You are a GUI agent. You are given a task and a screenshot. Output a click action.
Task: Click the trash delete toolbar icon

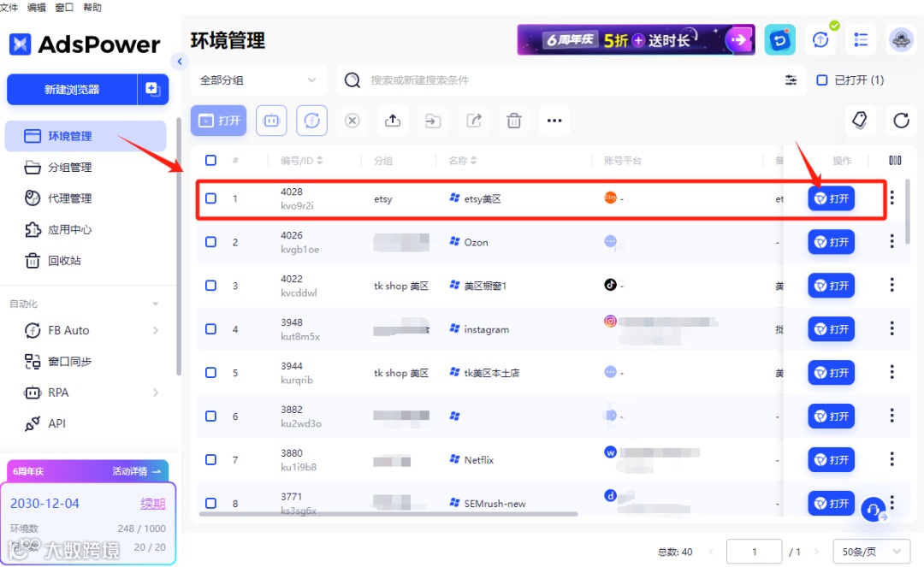(x=514, y=121)
